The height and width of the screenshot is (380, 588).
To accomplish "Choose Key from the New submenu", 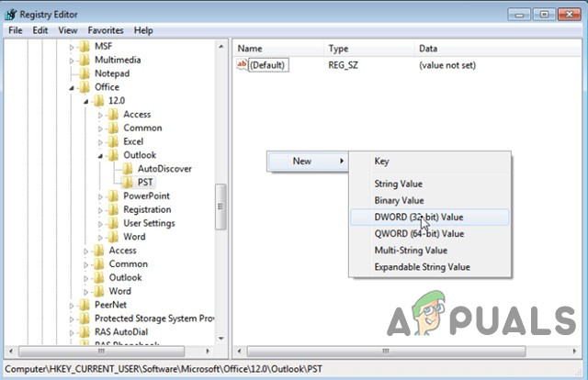I will point(430,162).
